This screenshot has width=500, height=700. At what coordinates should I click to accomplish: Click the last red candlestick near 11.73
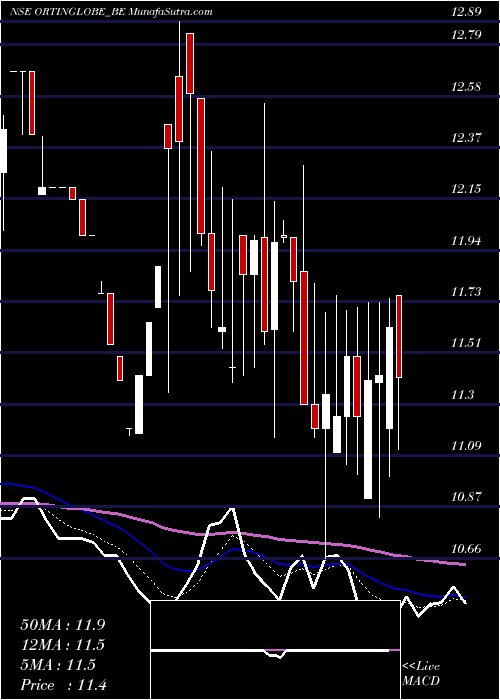pyautogui.click(x=399, y=336)
